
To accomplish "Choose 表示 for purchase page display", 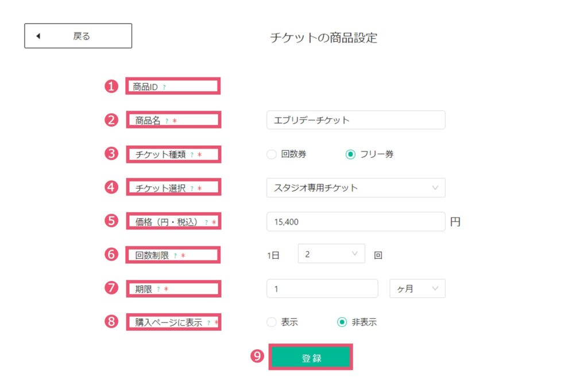I will pos(272,322).
